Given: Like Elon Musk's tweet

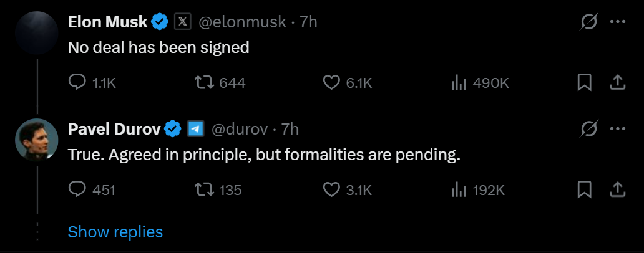Looking at the screenshot, I should click(x=331, y=83).
